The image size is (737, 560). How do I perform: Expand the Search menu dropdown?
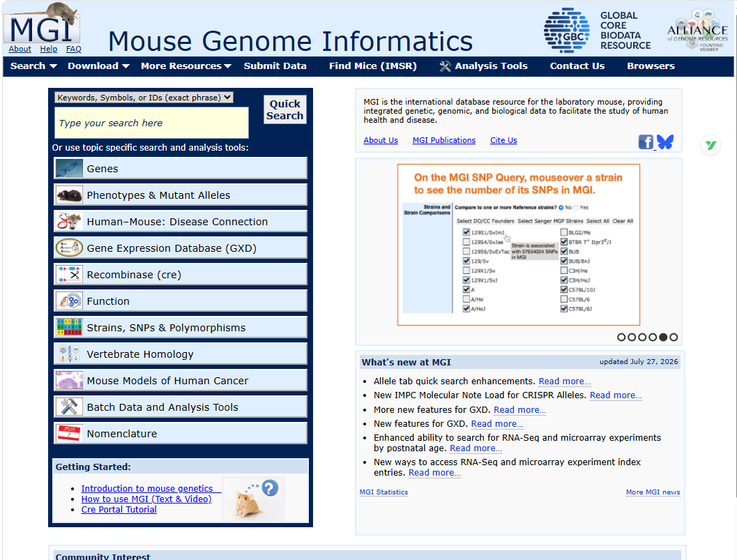coord(33,66)
